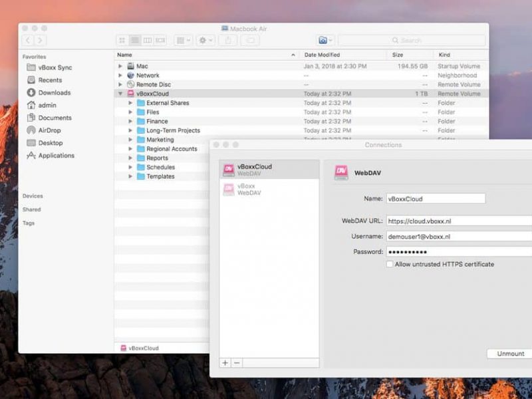Screen dimensions: 532x399
Task: Expand the Mac startup volume
Action: pyautogui.click(x=120, y=66)
